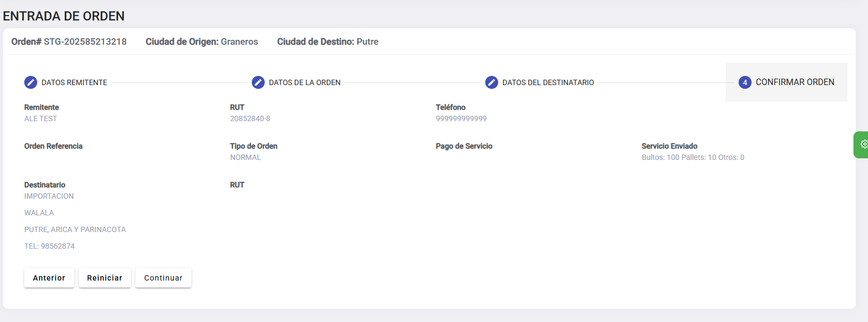This screenshot has height=322, width=868.
Task: Click the recipient phone TEL: 98562874
Action: [50, 246]
